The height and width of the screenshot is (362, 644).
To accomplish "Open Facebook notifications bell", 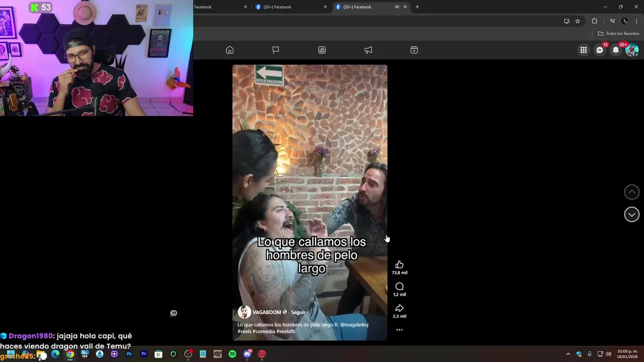I will coord(616,50).
